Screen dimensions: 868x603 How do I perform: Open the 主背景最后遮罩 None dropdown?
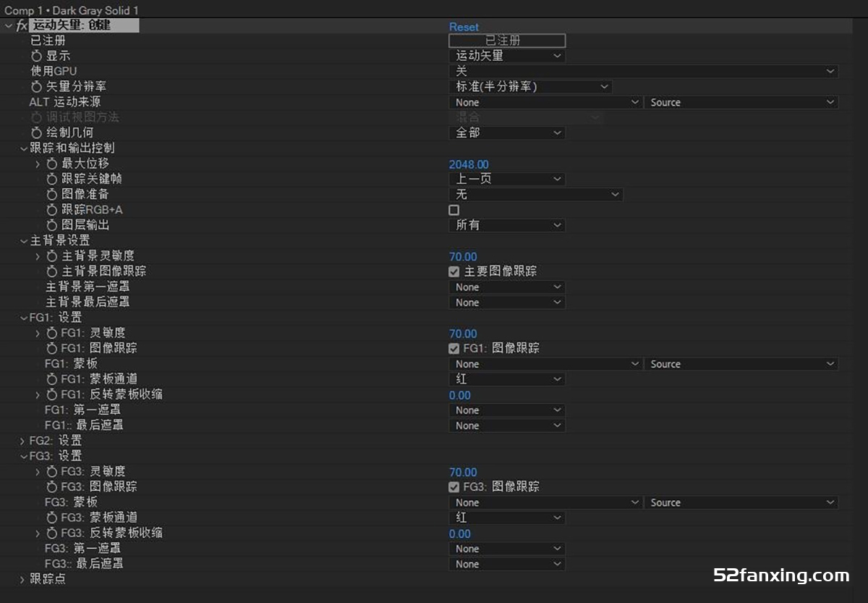click(507, 302)
